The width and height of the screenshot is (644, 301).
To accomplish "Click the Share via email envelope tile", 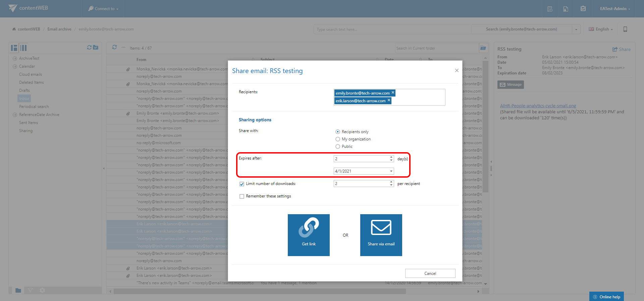I will (381, 235).
